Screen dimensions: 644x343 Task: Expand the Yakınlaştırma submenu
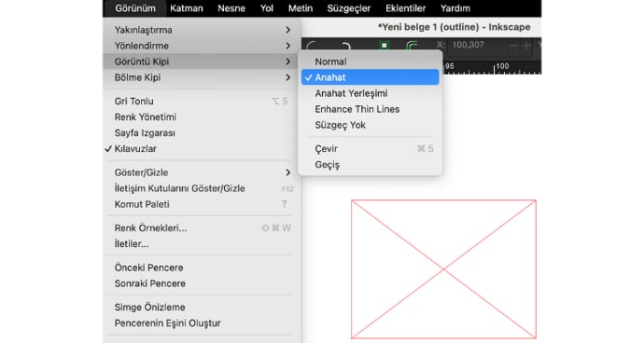pos(203,30)
